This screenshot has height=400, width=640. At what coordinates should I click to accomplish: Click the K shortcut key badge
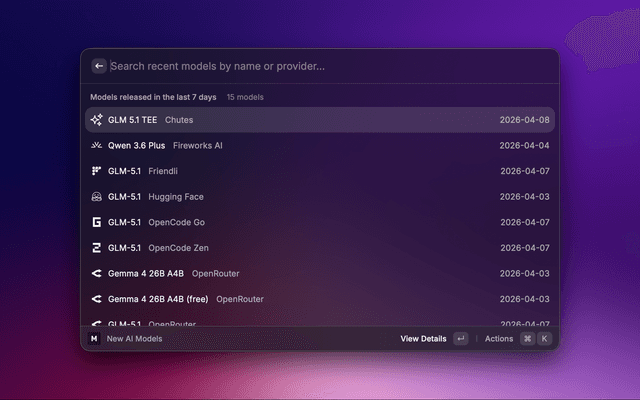point(545,339)
